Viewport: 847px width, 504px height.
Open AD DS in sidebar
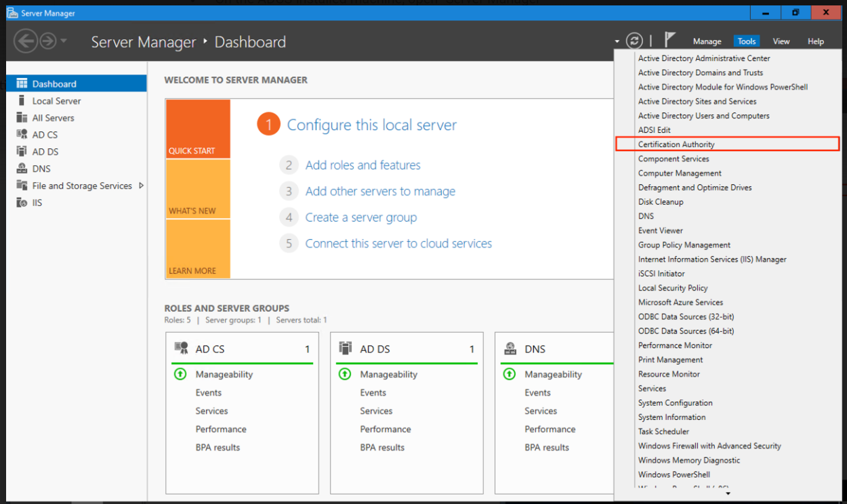[77, 152]
